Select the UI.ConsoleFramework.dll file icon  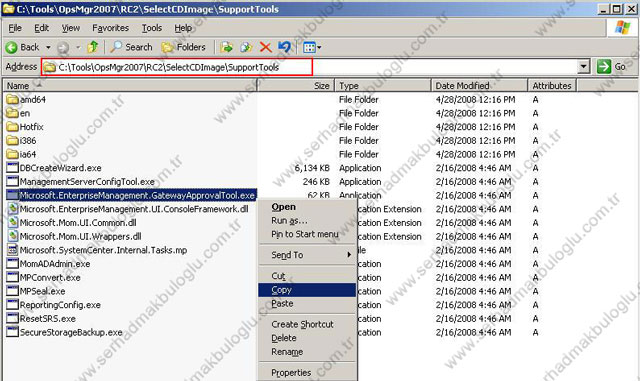(13, 209)
